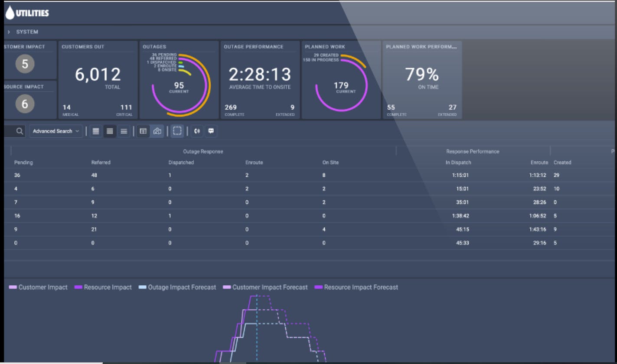Open the Advanced Search dropdown
Image resolution: width=617 pixels, height=364 pixels.
click(55, 131)
